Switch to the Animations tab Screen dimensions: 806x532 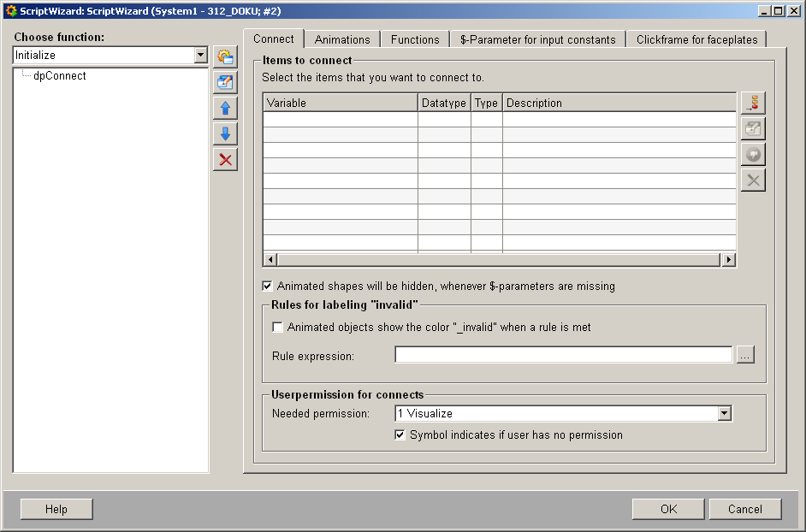(342, 40)
